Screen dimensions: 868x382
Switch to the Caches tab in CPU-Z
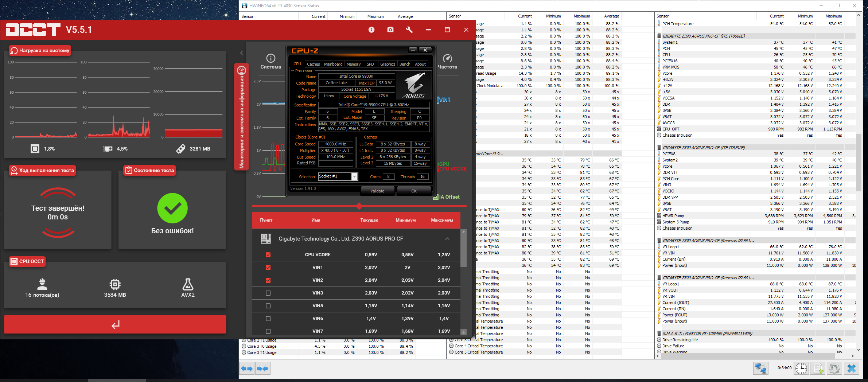pyautogui.click(x=313, y=64)
